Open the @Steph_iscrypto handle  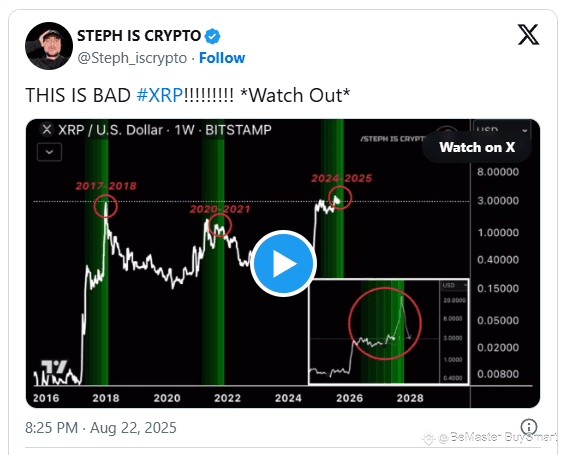tap(132, 58)
